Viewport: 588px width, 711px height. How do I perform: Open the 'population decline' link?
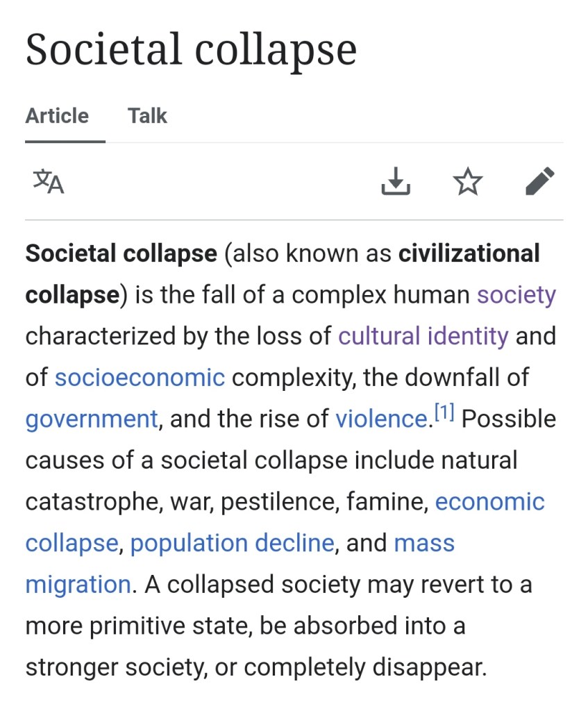click(232, 543)
